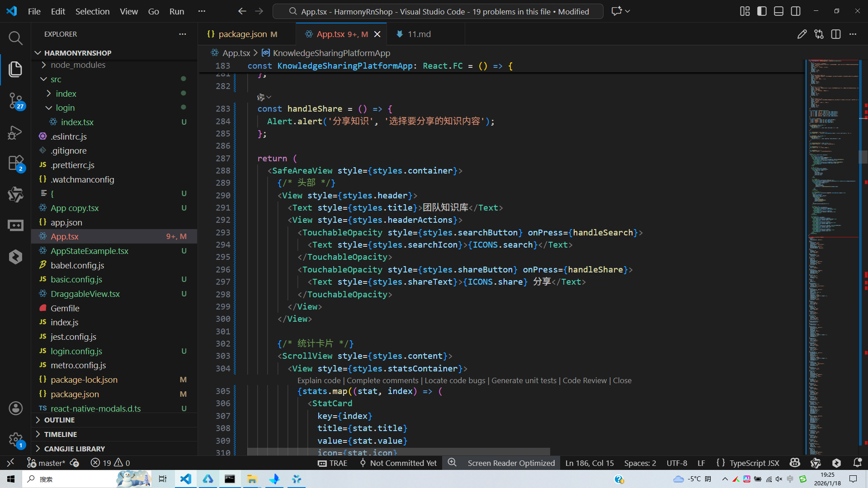Expand the node_modules folder
This screenshot has height=488, width=868.
[x=78, y=65]
